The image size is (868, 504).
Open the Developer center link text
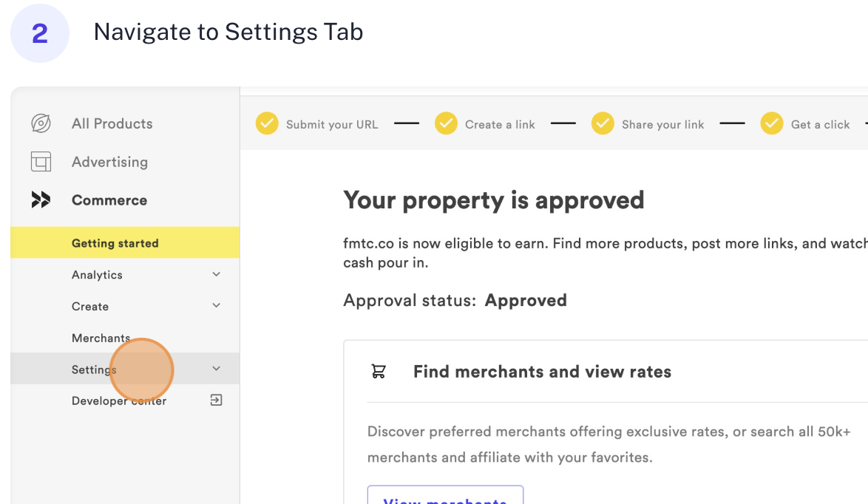coord(118,401)
